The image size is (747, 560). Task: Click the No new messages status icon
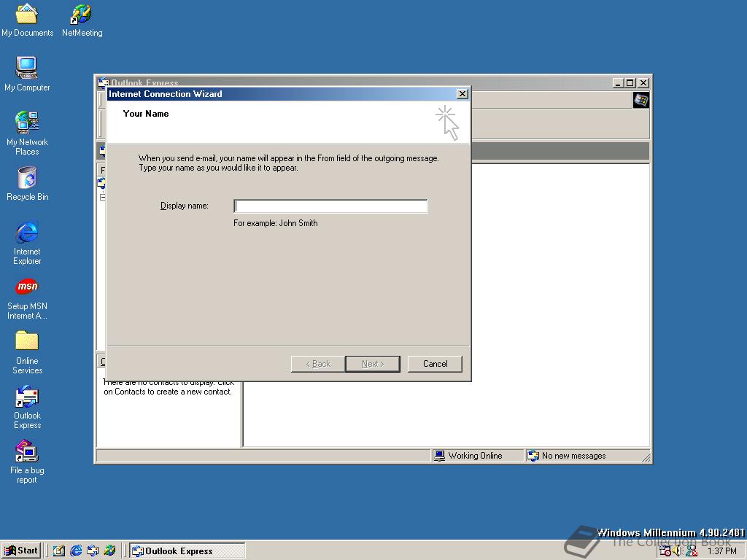pos(533,456)
